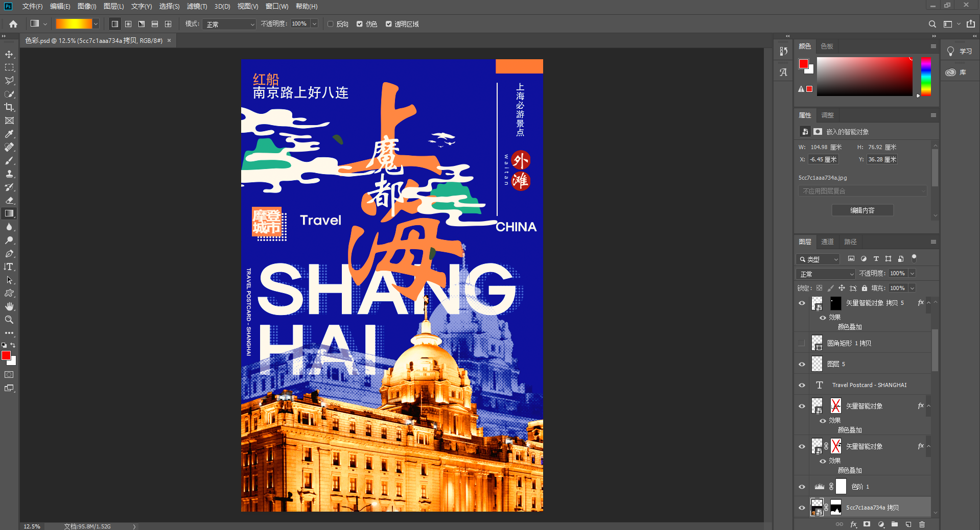Click the 编辑内容 button
Image resolution: width=980 pixels, height=530 pixels.
point(862,210)
